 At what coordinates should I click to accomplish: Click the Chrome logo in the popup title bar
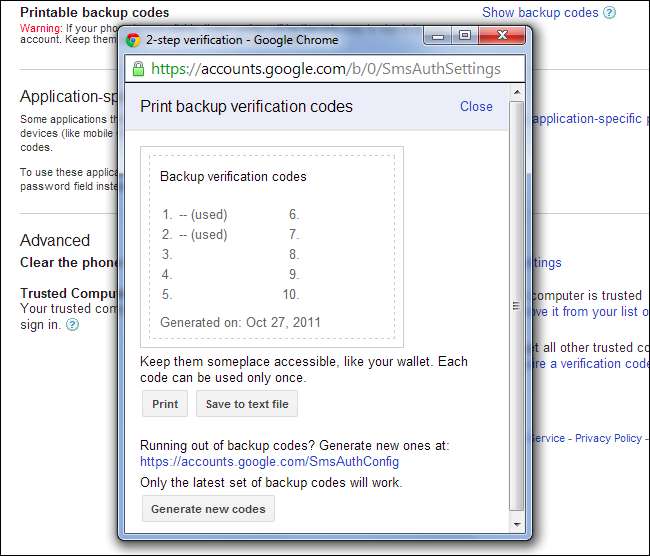pos(133,40)
